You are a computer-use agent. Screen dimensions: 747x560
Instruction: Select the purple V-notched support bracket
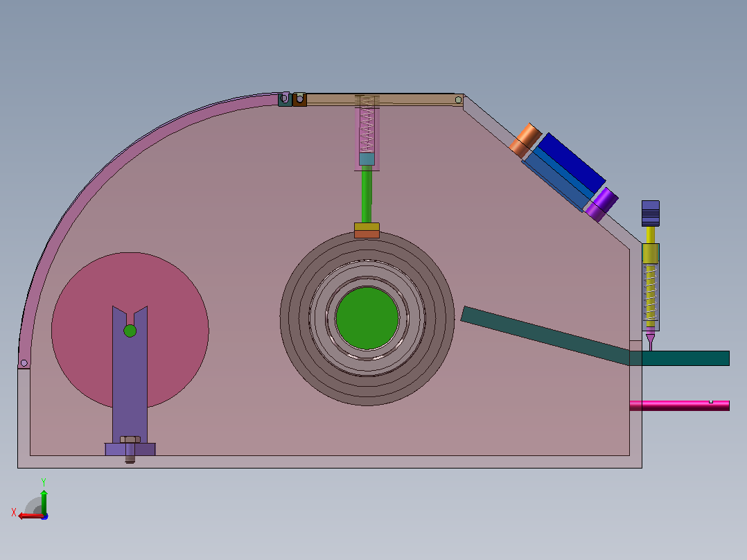click(x=130, y=381)
